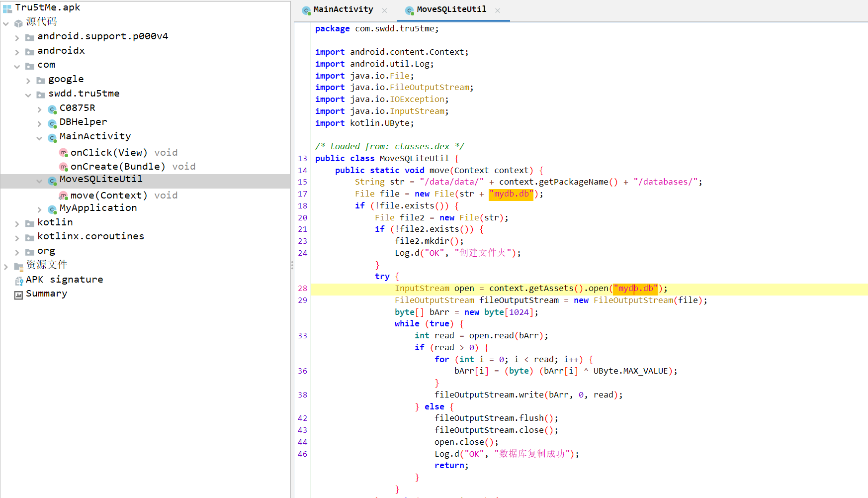This screenshot has width=868, height=498.
Task: Click the kotlin folder icon
Action: (30, 223)
